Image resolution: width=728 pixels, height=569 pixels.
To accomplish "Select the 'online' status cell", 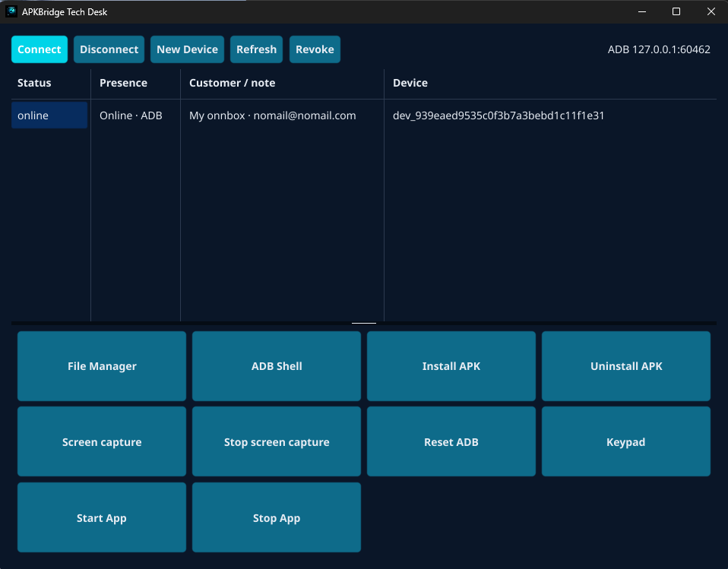I will [49, 115].
